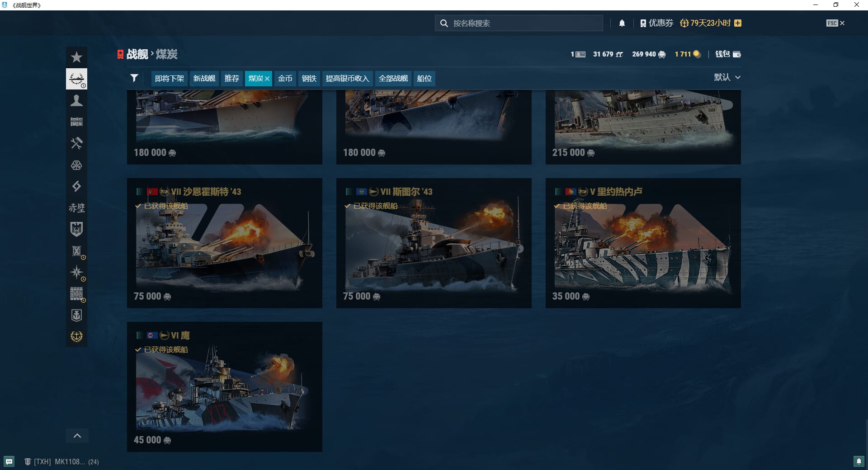This screenshot has width=868, height=470.
Task: Click the 优惠券 coupons link
Action: [657, 23]
